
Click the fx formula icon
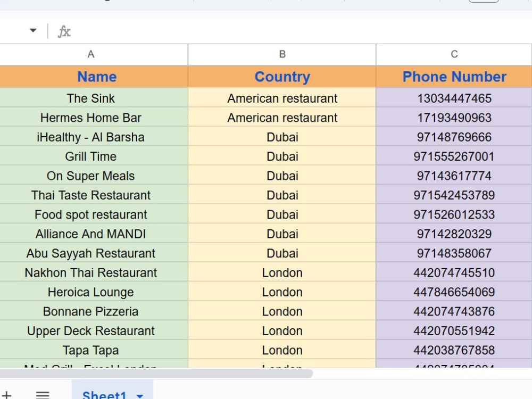click(64, 31)
